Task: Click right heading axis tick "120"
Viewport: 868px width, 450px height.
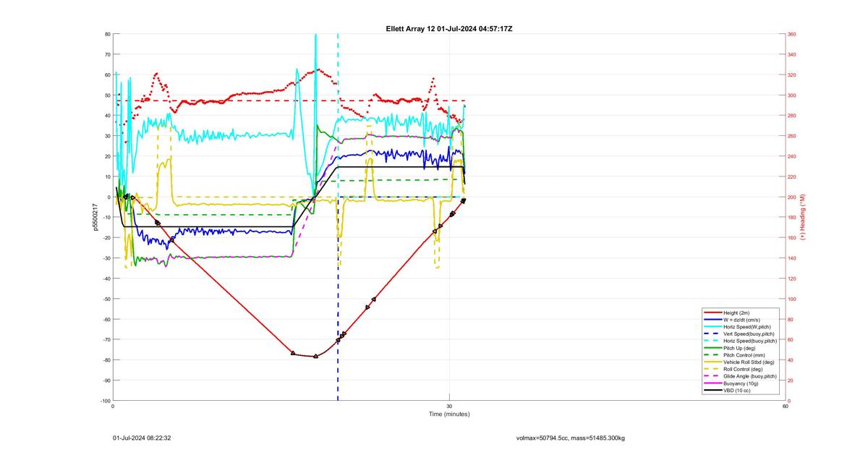Action: [791, 279]
